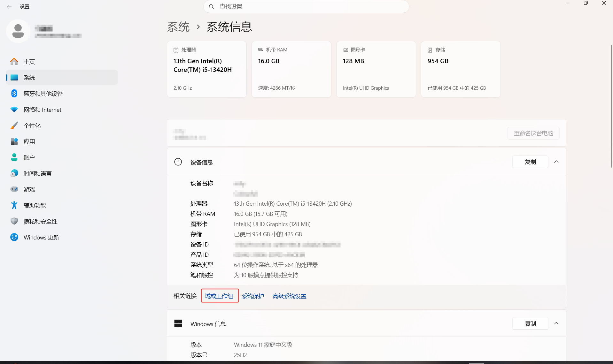Click the Bluetooth icon in sidebar
Screen dimensions: 613x364
click(14, 94)
